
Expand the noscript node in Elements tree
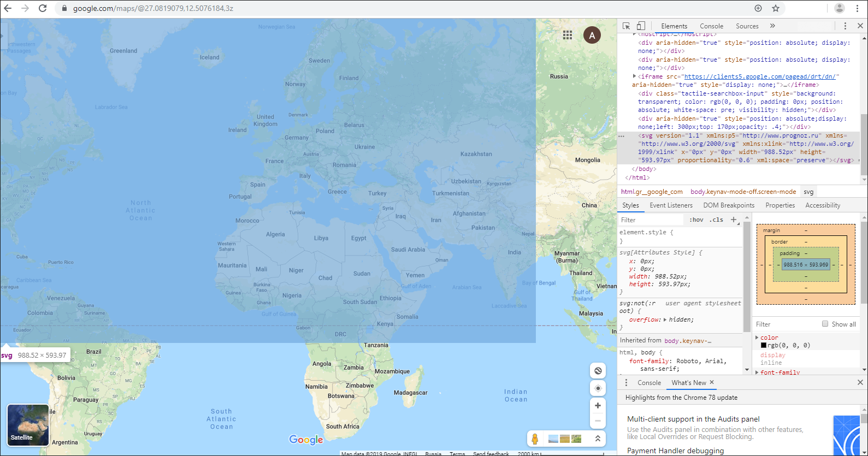[x=634, y=34]
